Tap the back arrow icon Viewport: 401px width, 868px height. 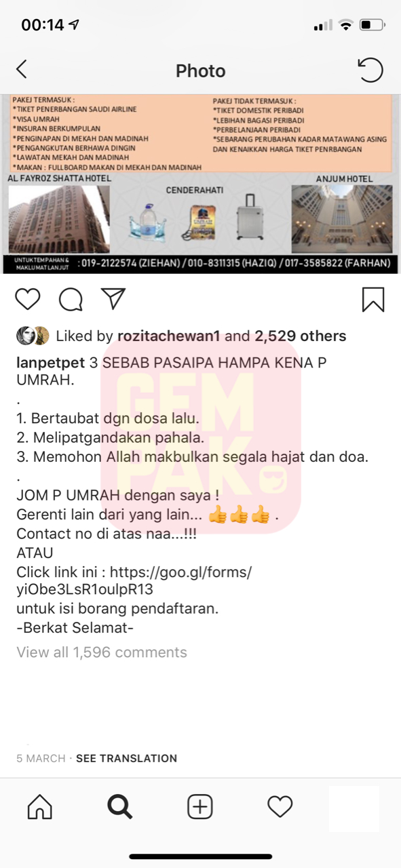(22, 70)
